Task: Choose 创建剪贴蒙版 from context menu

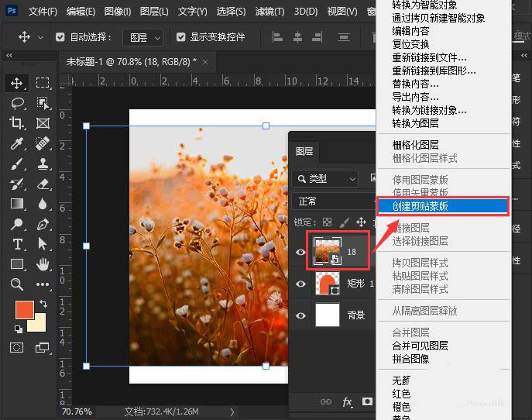Action: pyautogui.click(x=443, y=206)
